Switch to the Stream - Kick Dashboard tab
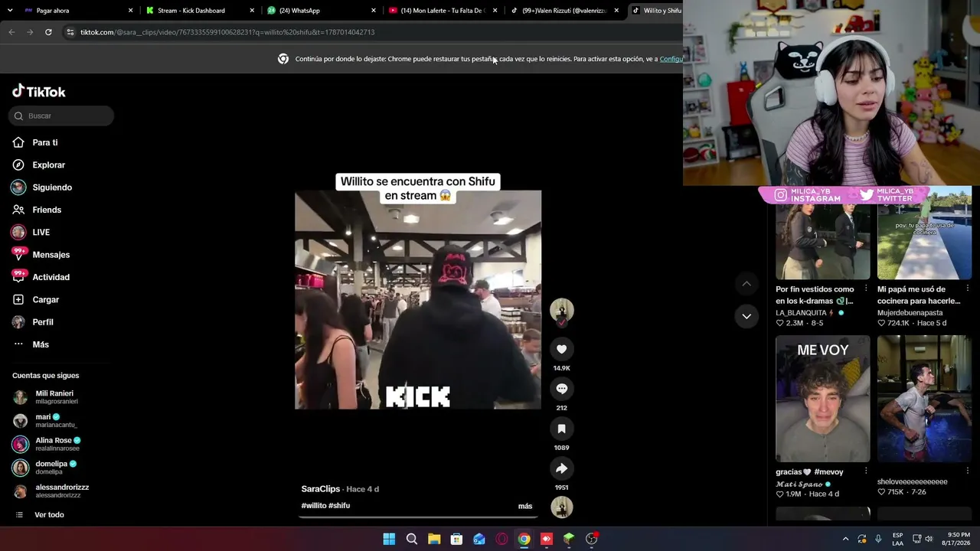This screenshot has width=980, height=551. coord(199,11)
